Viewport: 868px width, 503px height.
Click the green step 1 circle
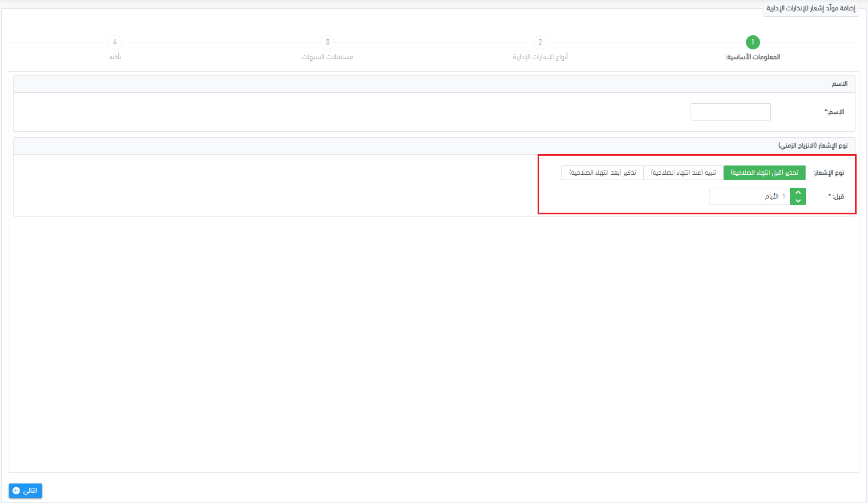752,42
